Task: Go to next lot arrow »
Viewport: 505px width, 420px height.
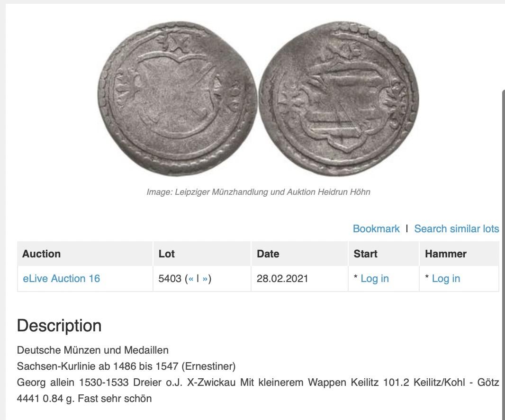Action: pos(205,278)
